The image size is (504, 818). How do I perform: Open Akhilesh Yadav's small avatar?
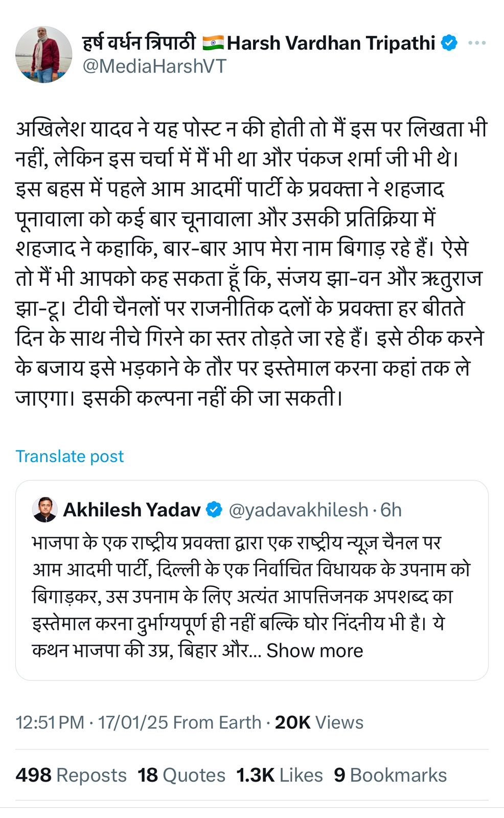click(44, 510)
